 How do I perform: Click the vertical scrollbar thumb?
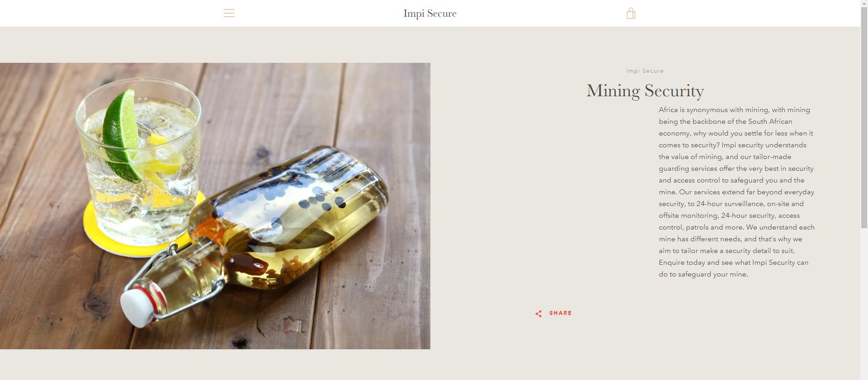[x=864, y=117]
